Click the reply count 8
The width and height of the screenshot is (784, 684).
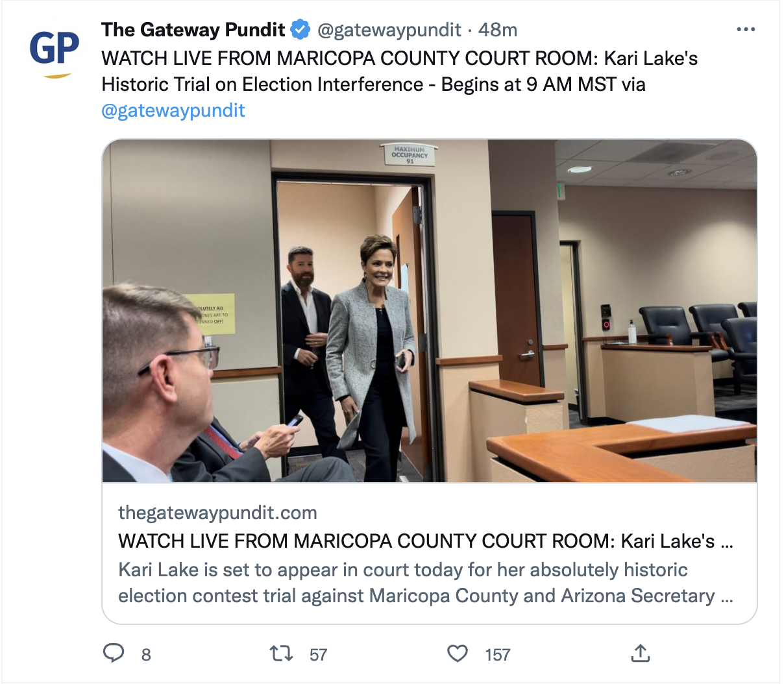(x=147, y=655)
